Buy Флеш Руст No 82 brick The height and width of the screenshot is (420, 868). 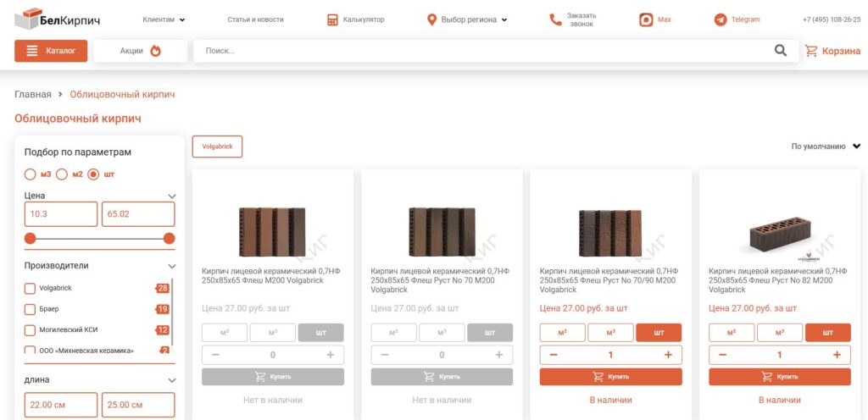click(780, 377)
